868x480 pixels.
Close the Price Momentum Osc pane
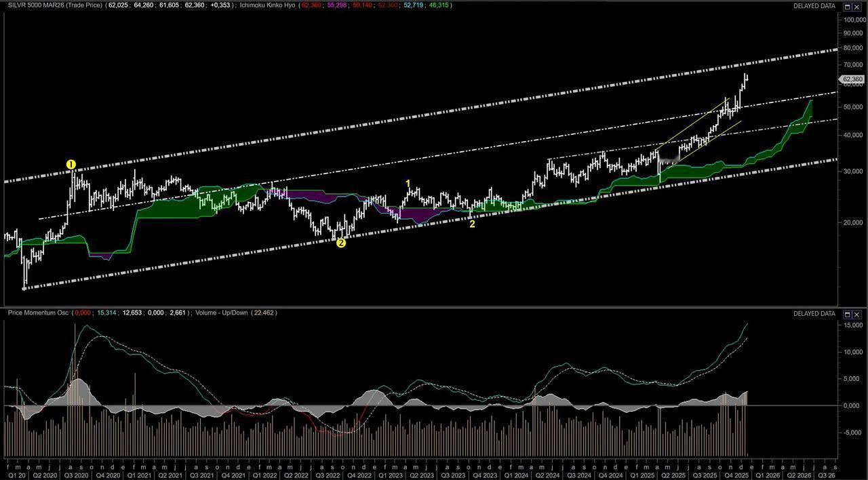pos(857,314)
